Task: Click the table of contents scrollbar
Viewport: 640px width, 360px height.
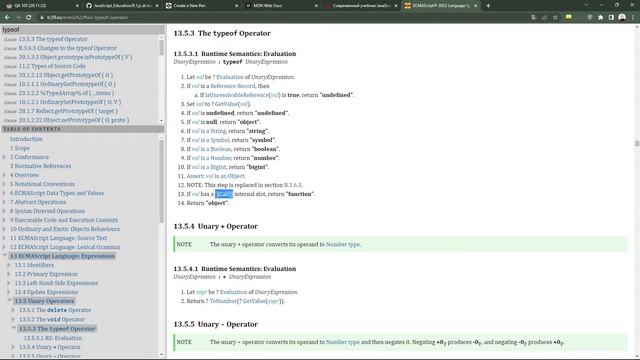Action: (162, 182)
